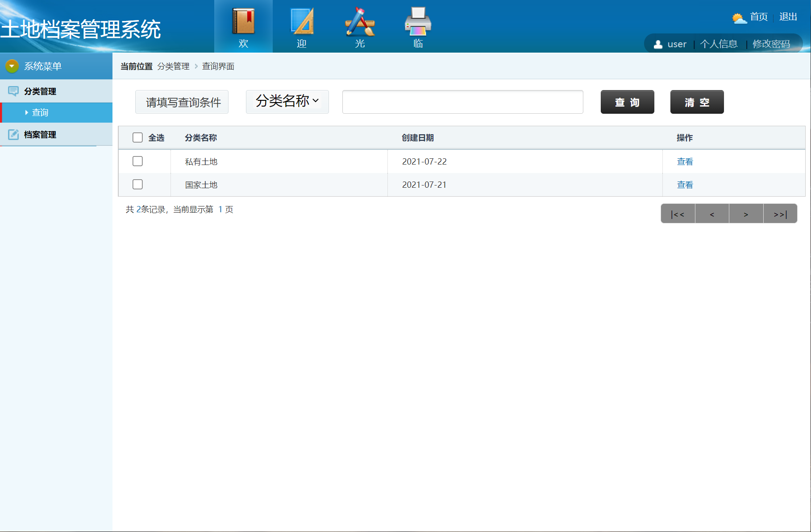Select 修改密码 in the top bar
The image size is (811, 532).
point(772,44)
